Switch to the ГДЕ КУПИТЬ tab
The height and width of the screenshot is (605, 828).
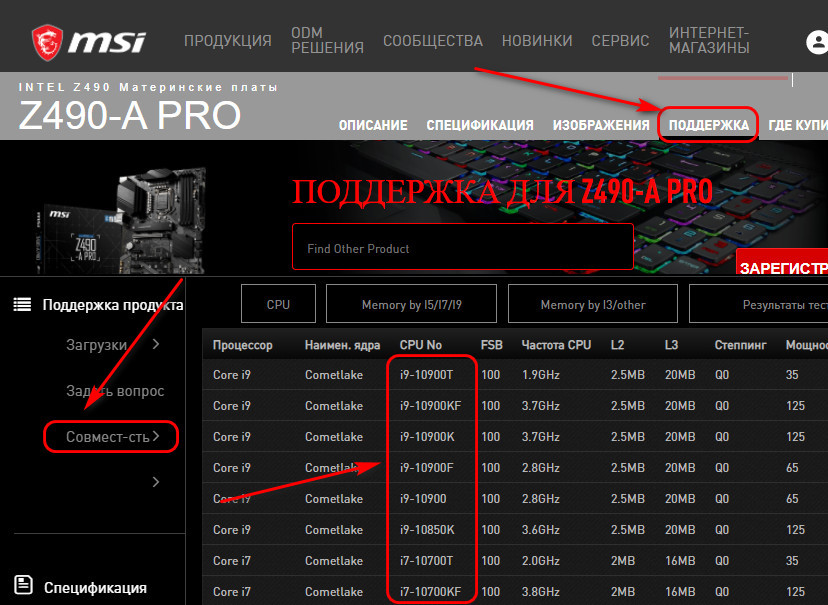[798, 125]
